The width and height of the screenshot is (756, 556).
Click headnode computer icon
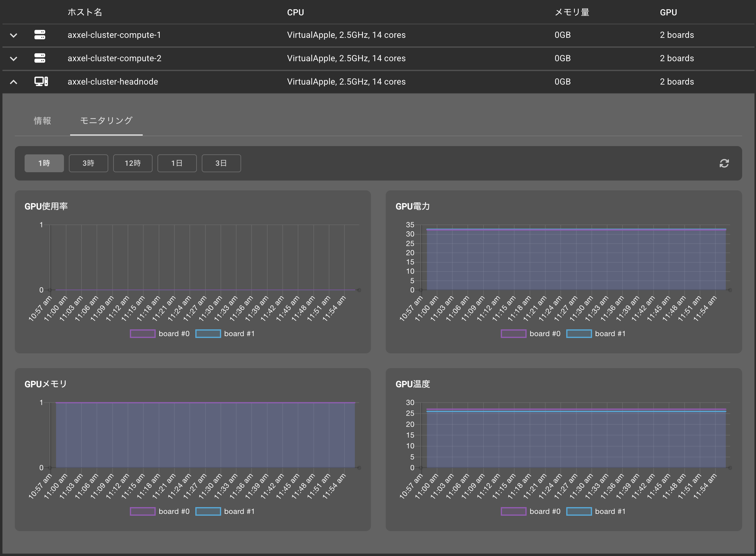41,81
